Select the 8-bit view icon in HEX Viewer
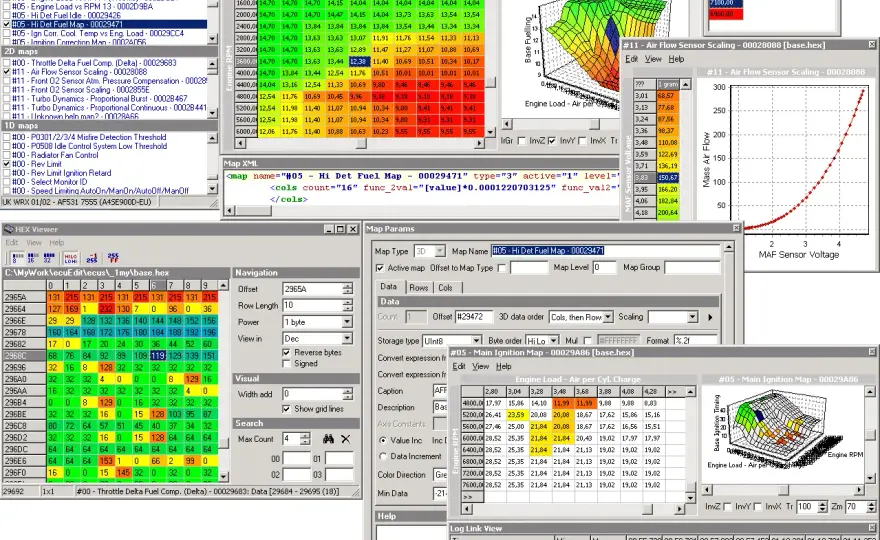This screenshot has height=540, width=880. [x=17, y=258]
